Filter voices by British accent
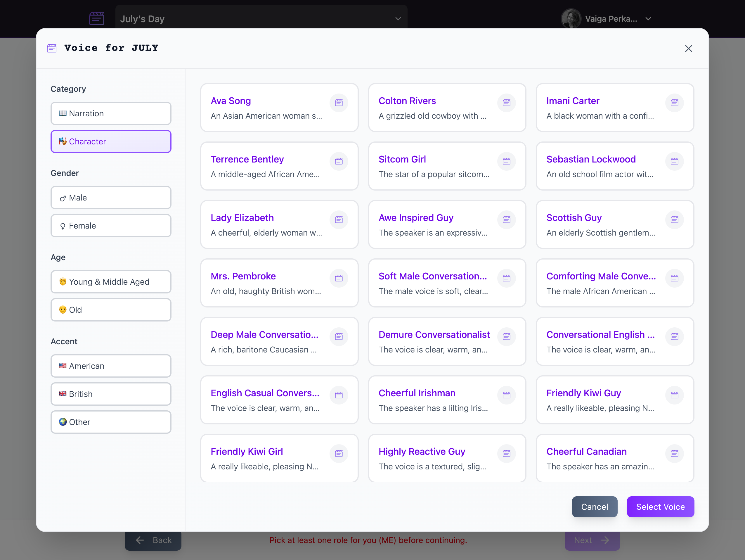 click(x=111, y=394)
